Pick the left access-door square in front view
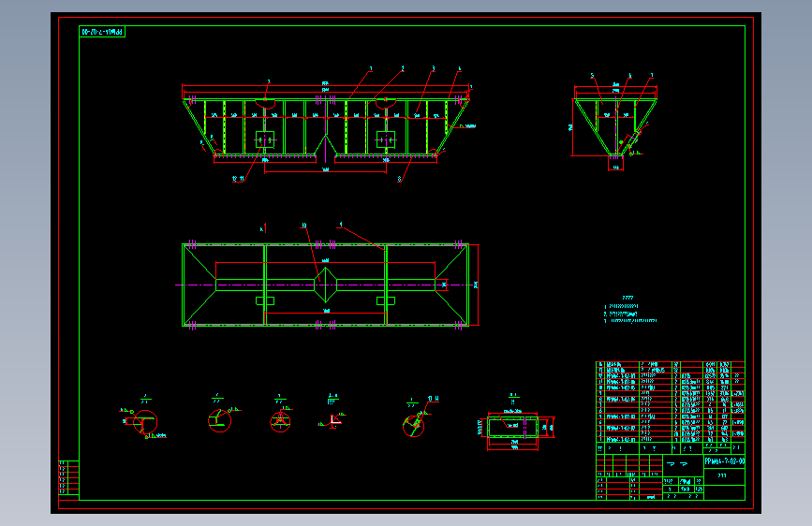This screenshot has height=526, width=812. coord(265,139)
